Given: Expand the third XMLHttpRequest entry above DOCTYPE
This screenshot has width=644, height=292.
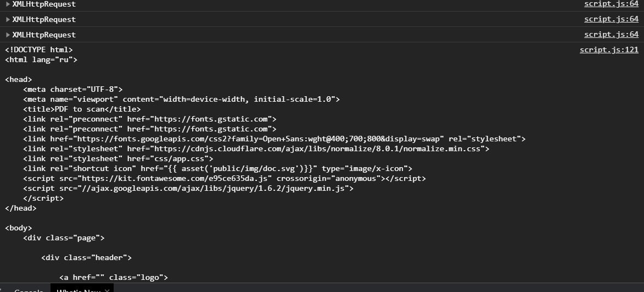Looking at the screenshot, I should pos(8,35).
